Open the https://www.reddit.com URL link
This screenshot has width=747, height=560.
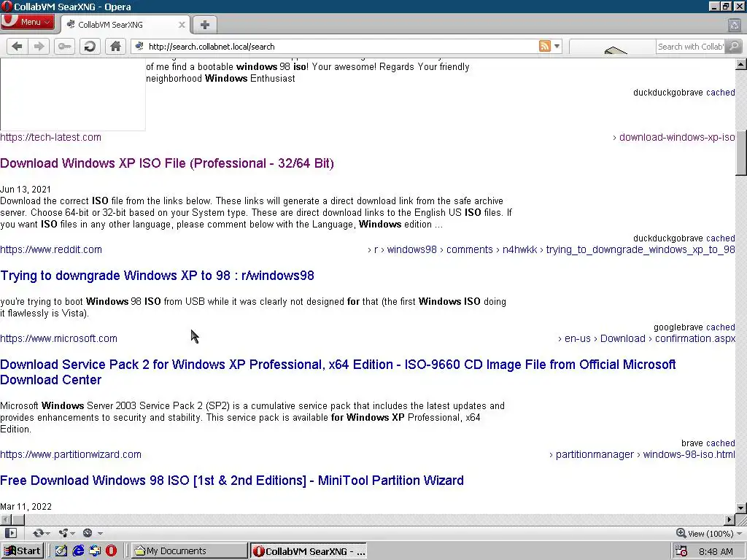point(51,249)
